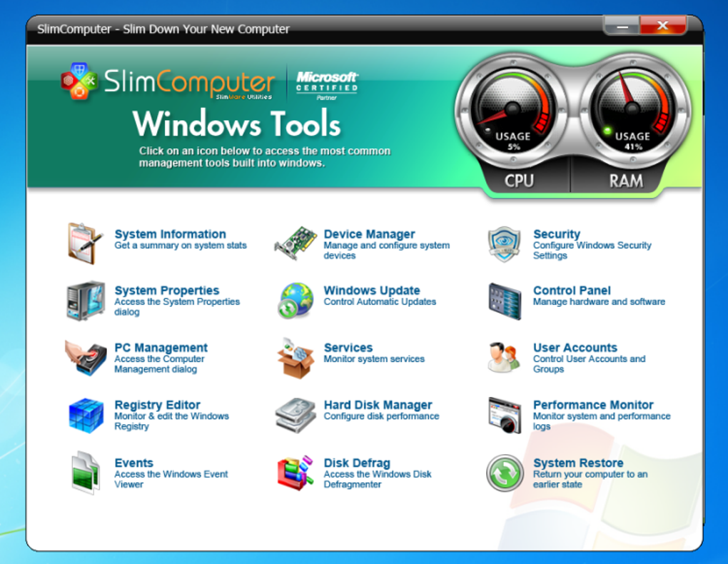
Task: Open the System Information link
Action: tap(171, 234)
